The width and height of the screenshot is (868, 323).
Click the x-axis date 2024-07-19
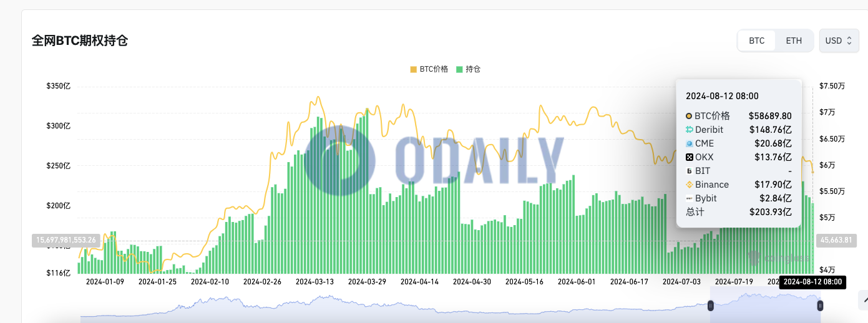coord(734,282)
